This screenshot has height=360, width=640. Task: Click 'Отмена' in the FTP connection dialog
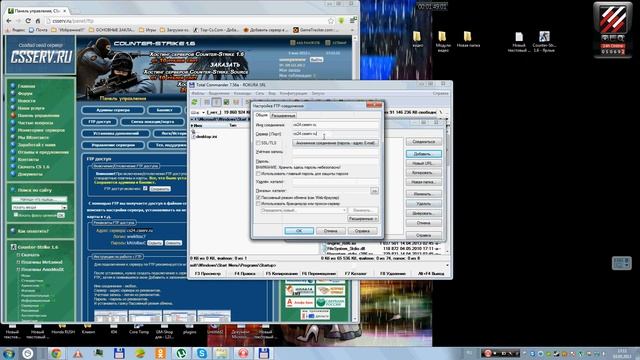click(x=331, y=231)
